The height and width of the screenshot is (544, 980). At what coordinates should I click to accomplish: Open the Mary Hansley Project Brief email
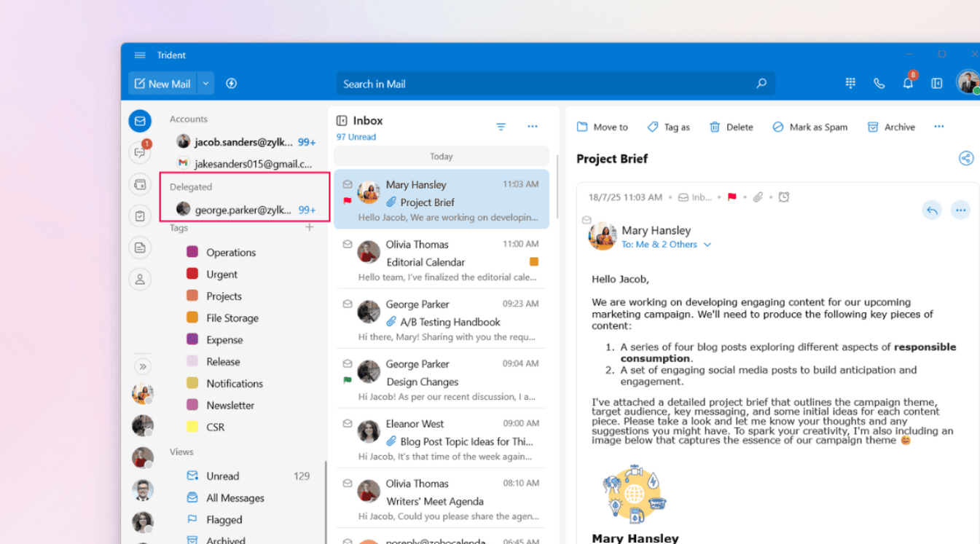point(442,200)
